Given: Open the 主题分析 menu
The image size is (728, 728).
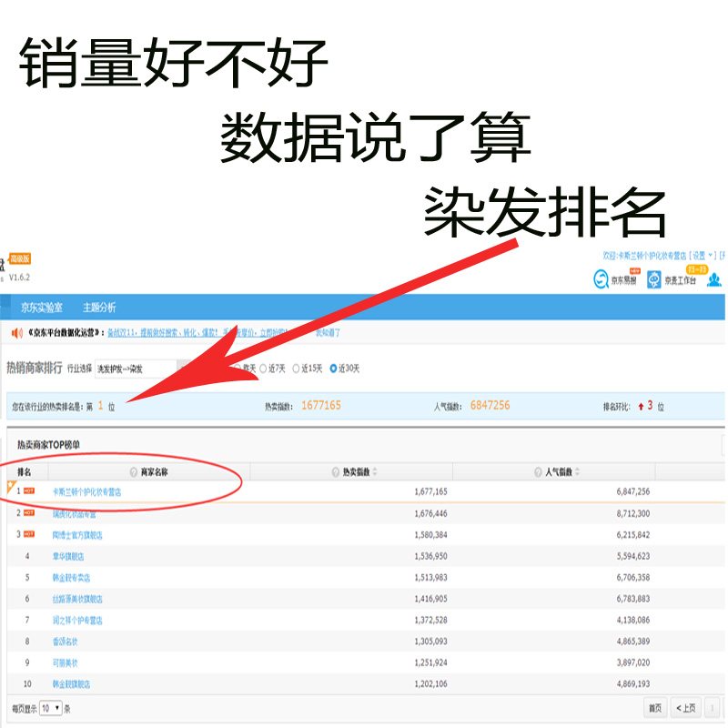Looking at the screenshot, I should click(99, 308).
